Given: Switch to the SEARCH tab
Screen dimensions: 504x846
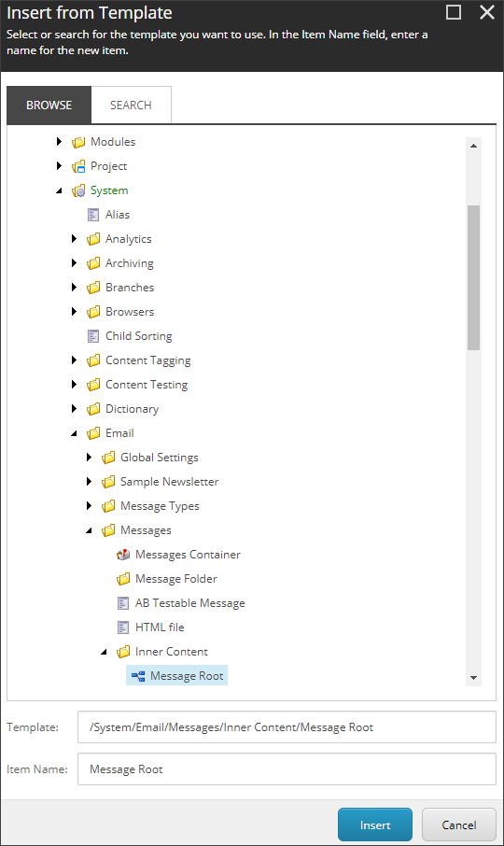Looking at the screenshot, I should 131,106.
